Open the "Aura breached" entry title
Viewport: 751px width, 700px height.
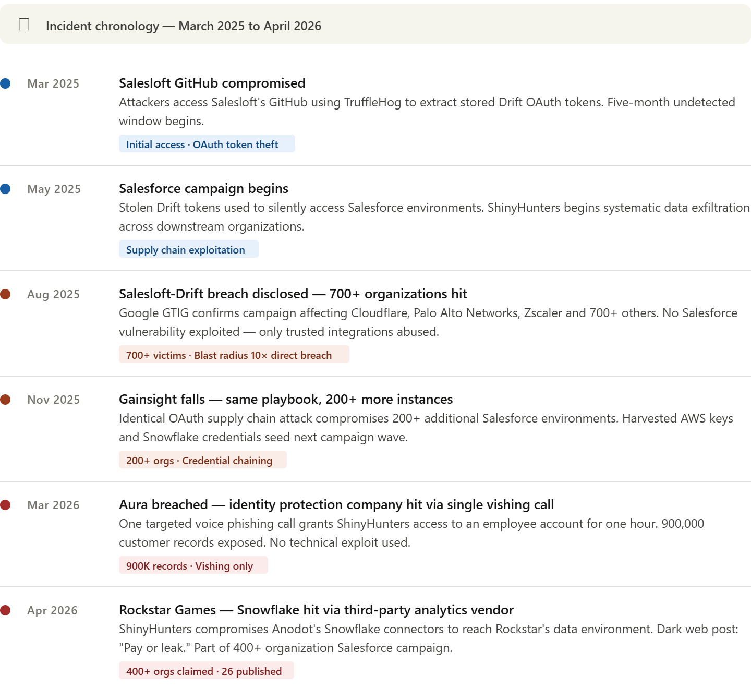pyautogui.click(x=336, y=505)
